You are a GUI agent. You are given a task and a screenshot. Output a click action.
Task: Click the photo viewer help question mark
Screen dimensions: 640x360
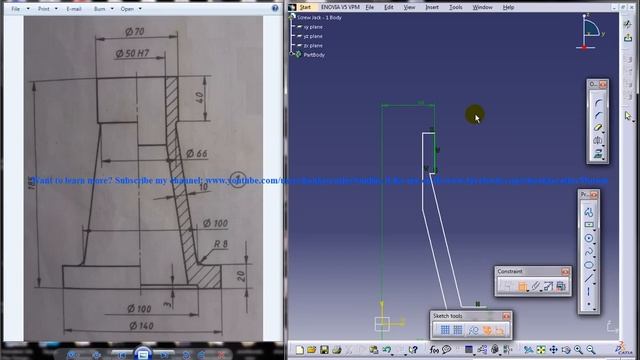(275, 8)
